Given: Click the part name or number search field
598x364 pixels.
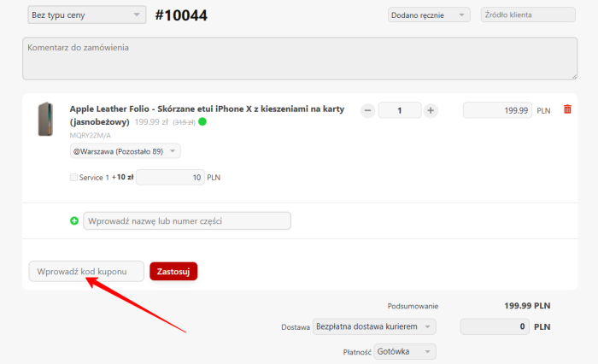Looking at the screenshot, I should coord(186,221).
